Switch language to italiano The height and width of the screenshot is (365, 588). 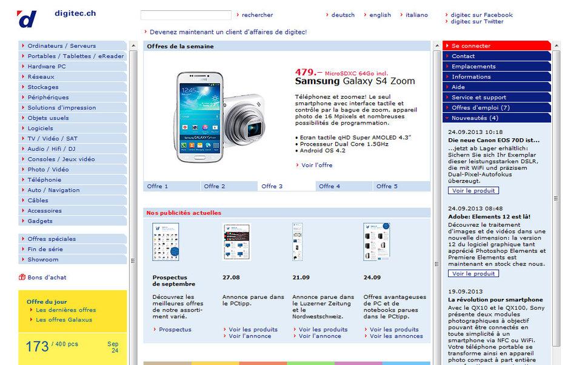point(416,15)
